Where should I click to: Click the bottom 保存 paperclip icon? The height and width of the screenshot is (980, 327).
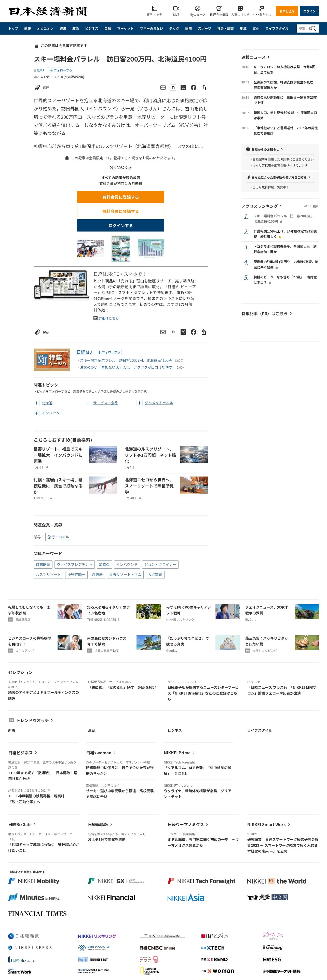[x=37, y=332]
